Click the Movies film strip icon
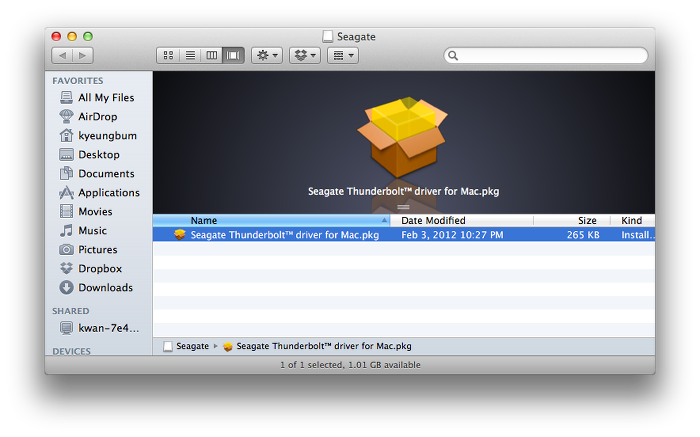 67,211
